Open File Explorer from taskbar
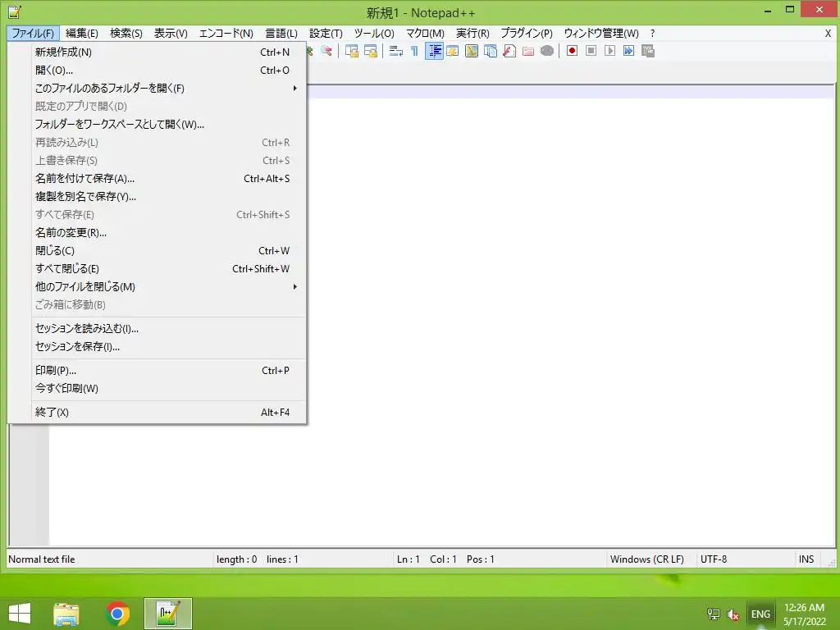 (66, 614)
